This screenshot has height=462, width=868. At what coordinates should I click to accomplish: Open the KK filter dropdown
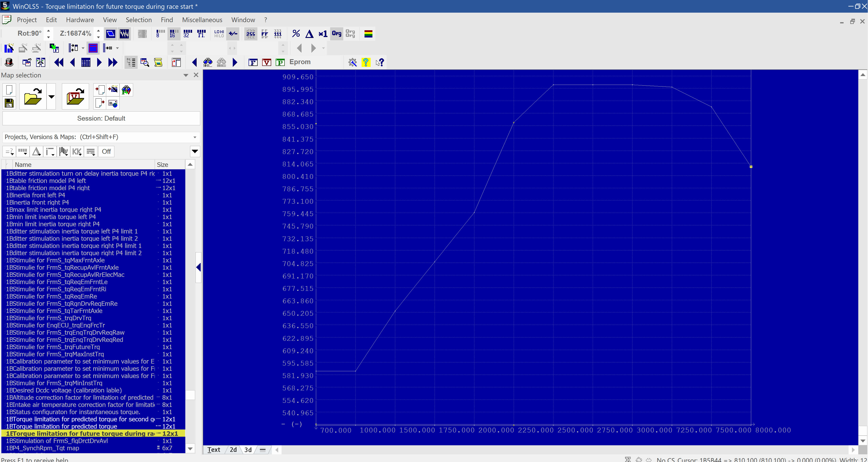[x=77, y=152]
